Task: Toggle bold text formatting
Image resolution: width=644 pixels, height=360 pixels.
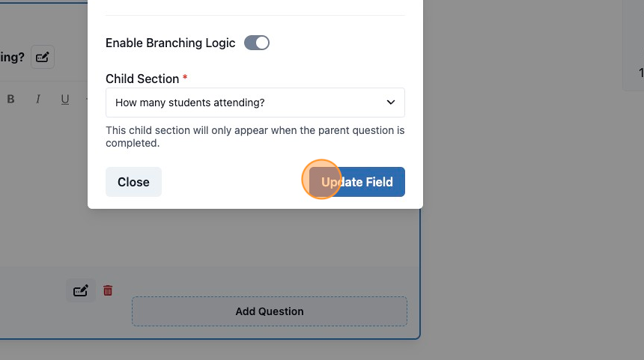Action: tap(11, 99)
